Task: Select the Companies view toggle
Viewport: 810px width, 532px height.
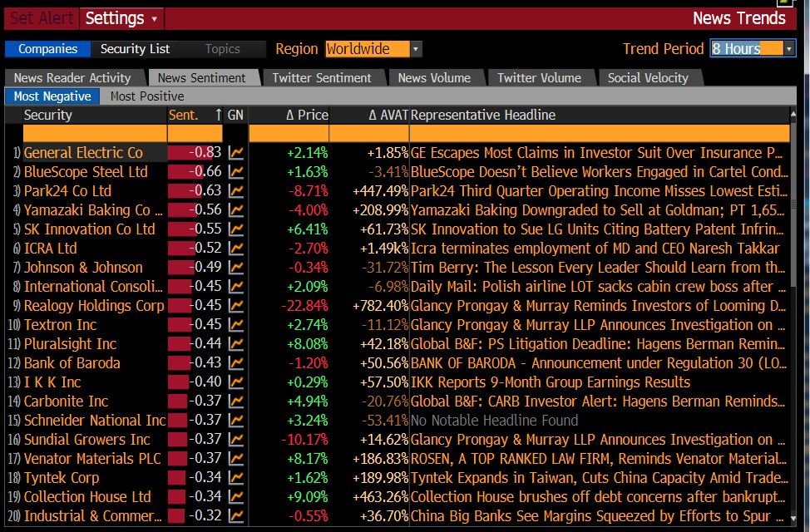Action: pyautogui.click(x=47, y=49)
